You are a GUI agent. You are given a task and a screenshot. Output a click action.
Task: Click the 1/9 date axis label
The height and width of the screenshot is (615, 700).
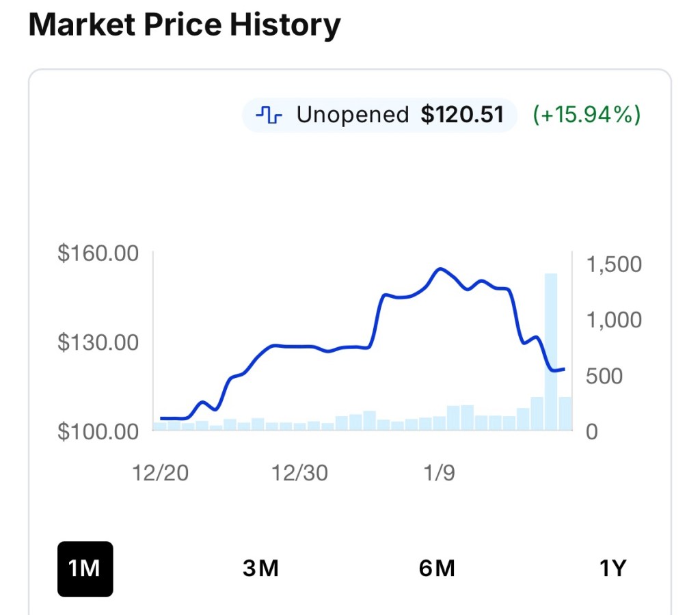pyautogui.click(x=439, y=473)
